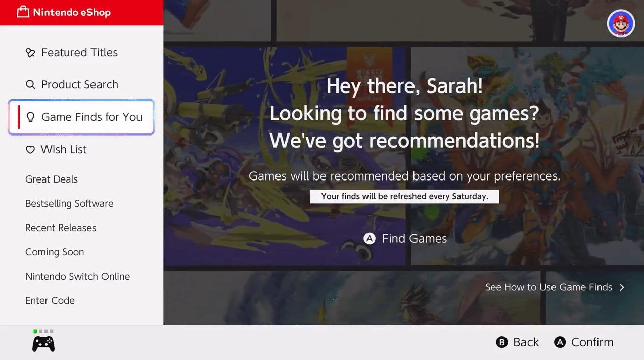Open the Mario user profile icon
This screenshot has height=360, width=644.
pyautogui.click(x=621, y=23)
